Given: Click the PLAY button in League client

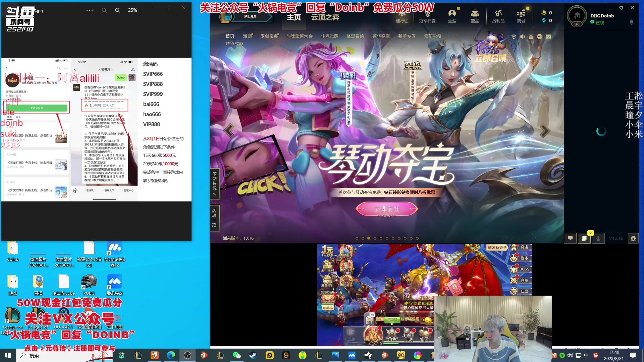Looking at the screenshot, I should (250, 16).
